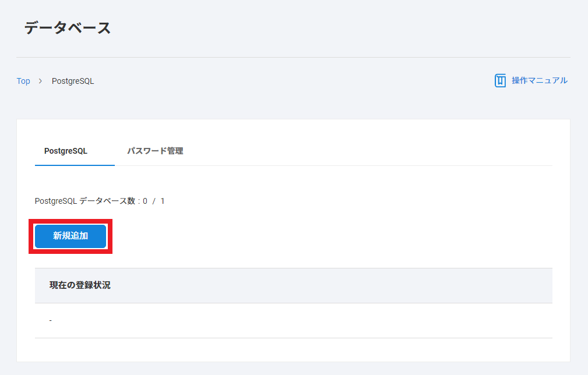Click the slash between database counts
The width and height of the screenshot is (588, 375).
154,201
